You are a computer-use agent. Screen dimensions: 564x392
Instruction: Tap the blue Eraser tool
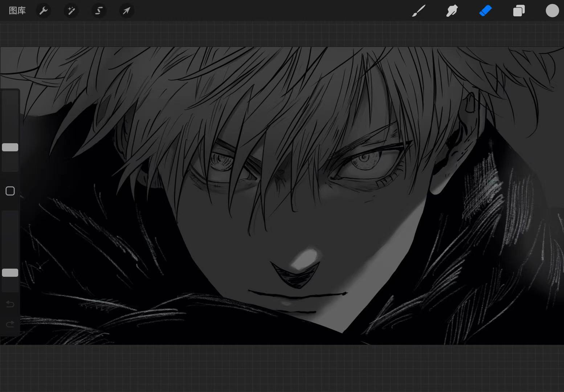pyautogui.click(x=485, y=11)
